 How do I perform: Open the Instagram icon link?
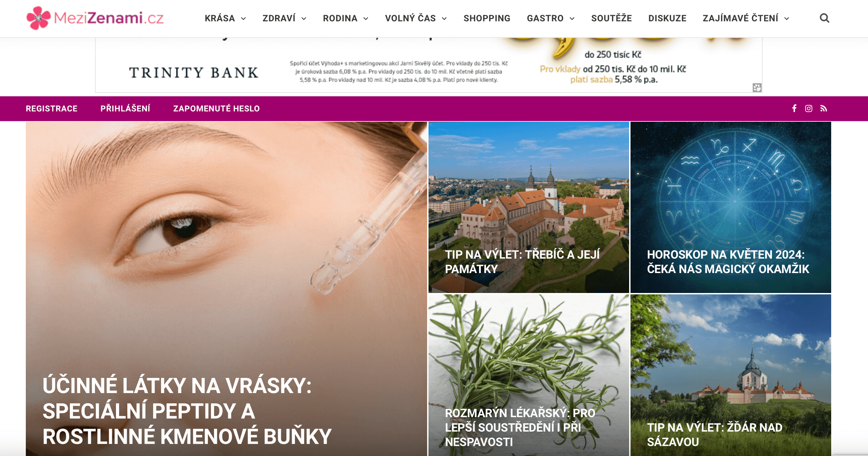808,109
